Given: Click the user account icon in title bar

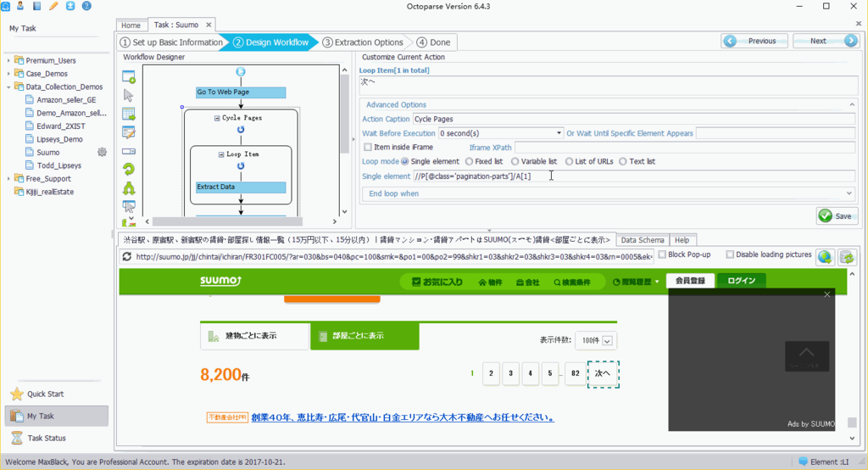Looking at the screenshot, I should tap(20, 6).
